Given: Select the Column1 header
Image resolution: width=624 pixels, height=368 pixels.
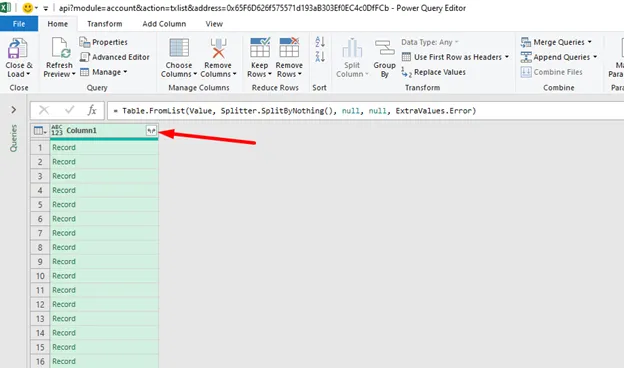Looking at the screenshot, I should click(x=104, y=130).
